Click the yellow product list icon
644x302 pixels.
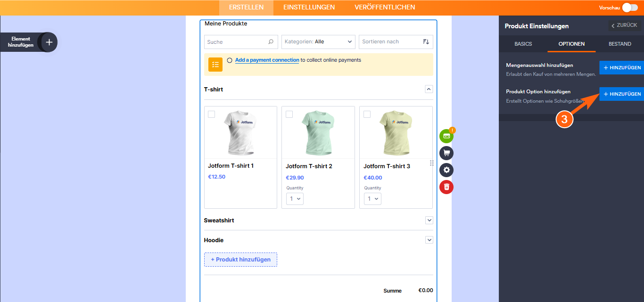tap(215, 64)
